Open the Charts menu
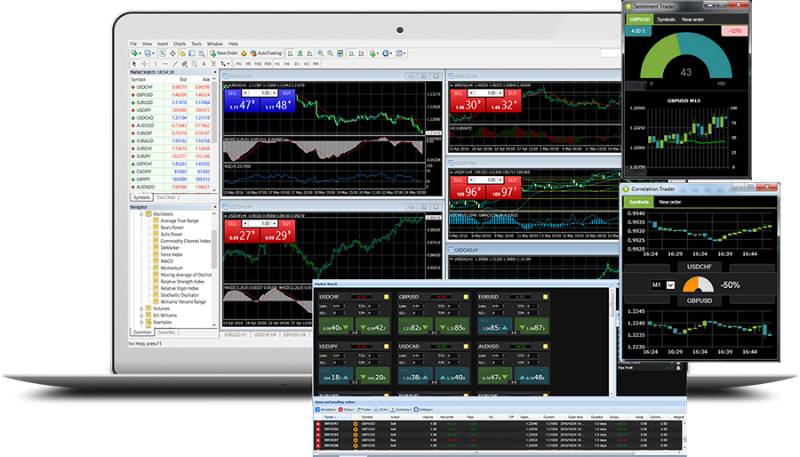The image size is (800, 457). (178, 44)
